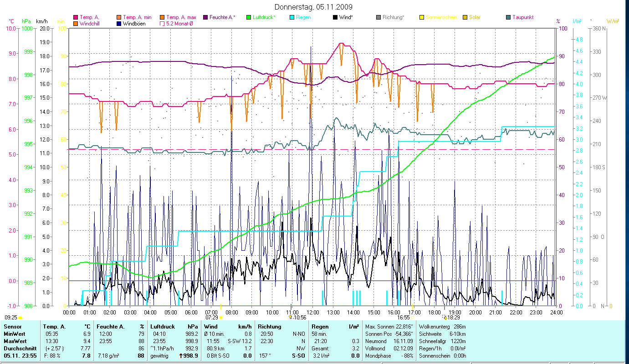Viewport: 629px width, 364px height.
Task: Click the chart title Donnerstag, 05.11.2009
Action: tap(314, 7)
